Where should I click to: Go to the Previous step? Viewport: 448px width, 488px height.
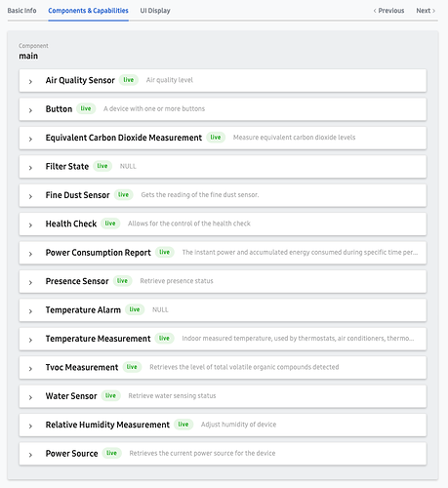388,11
